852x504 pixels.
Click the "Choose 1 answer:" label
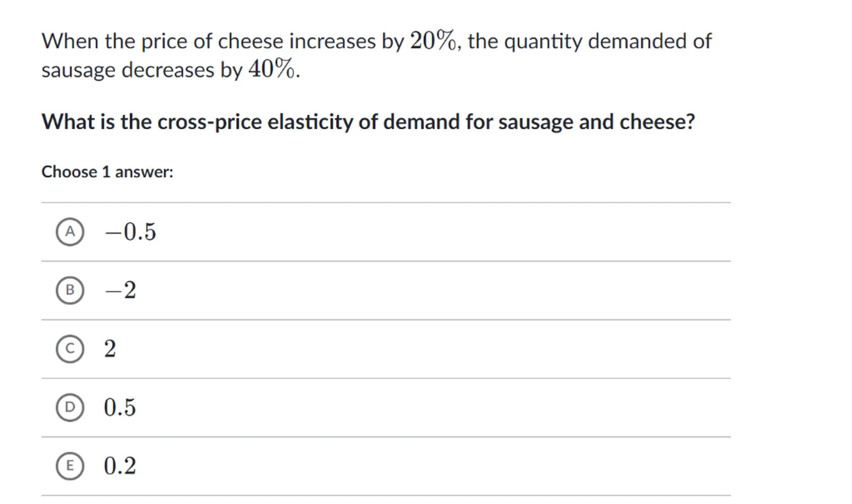[107, 172]
